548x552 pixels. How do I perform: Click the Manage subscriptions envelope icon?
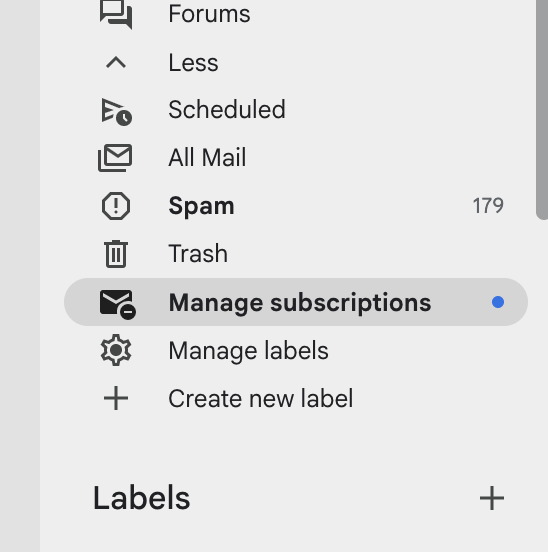click(x=118, y=304)
